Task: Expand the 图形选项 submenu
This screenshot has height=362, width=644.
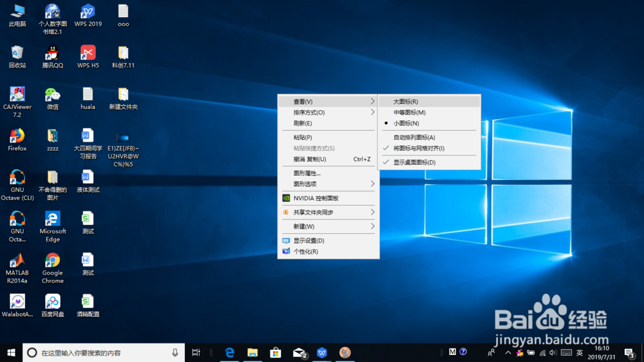Action: coord(328,184)
